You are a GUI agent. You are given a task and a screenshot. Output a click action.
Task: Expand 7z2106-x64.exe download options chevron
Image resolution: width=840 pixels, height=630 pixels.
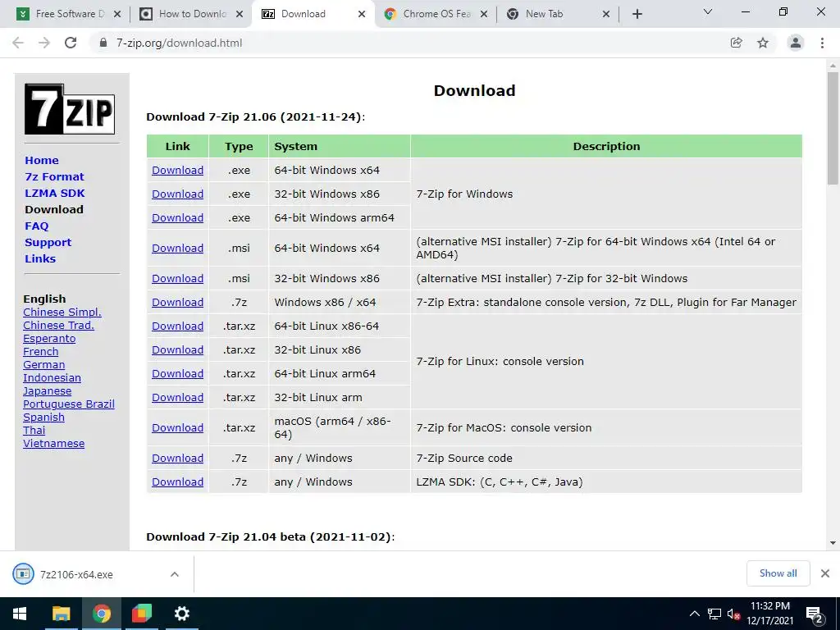175,574
